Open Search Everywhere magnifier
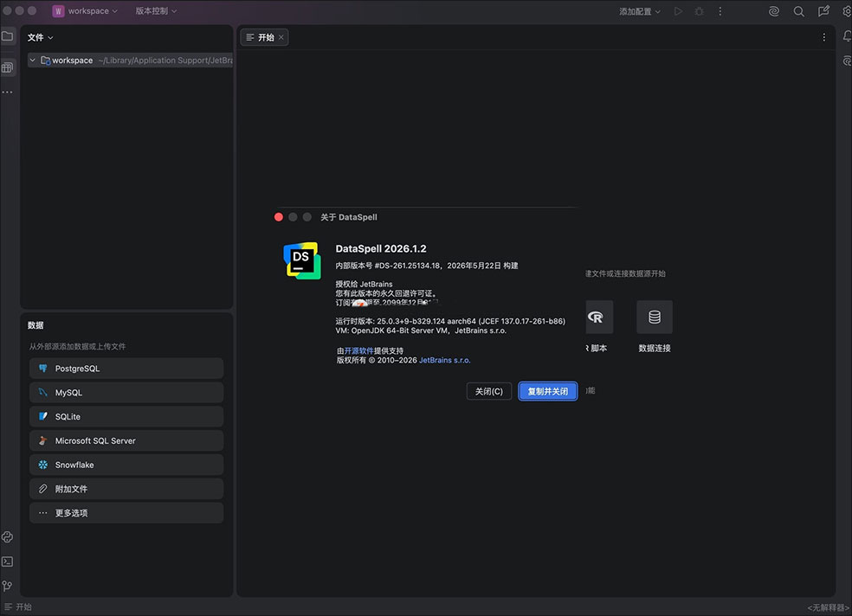 pyautogui.click(x=798, y=11)
